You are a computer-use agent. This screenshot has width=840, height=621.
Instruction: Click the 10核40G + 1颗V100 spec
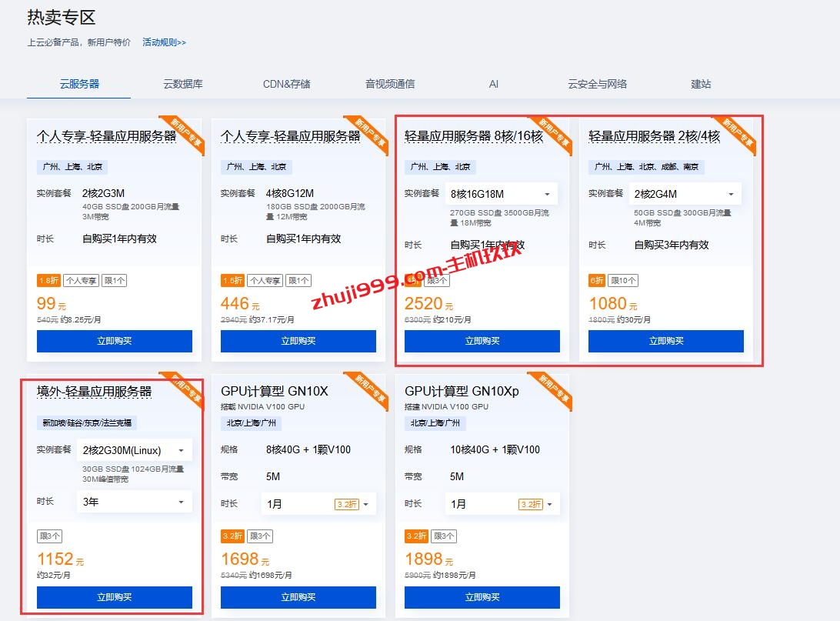495,449
